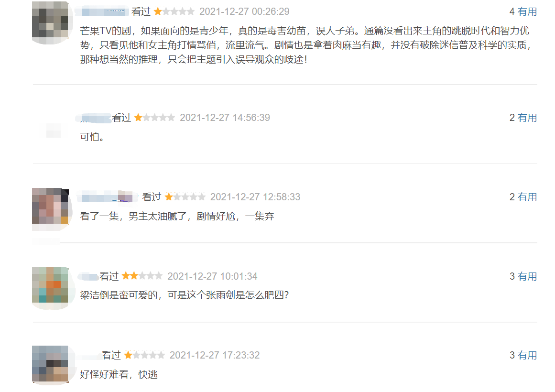Click the timestamp 2021-12-27 00:26:29
Viewport: 555px width, 392px height.
click(x=245, y=11)
